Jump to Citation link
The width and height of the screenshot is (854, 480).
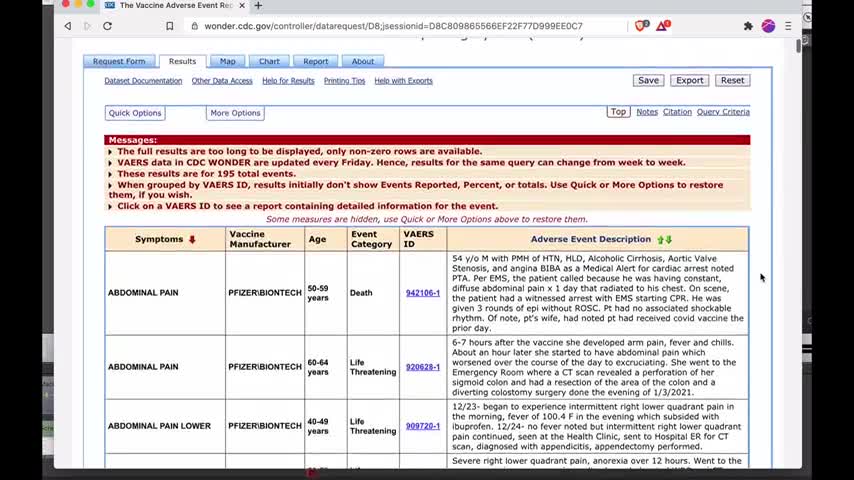pyautogui.click(x=677, y=112)
